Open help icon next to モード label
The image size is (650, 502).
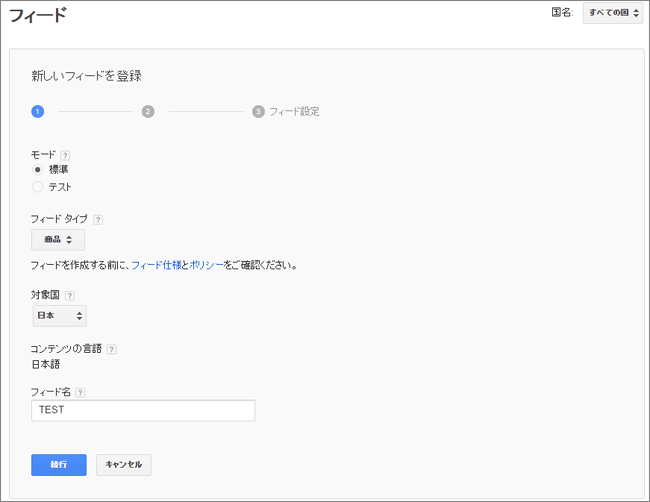pyautogui.click(x=65, y=155)
